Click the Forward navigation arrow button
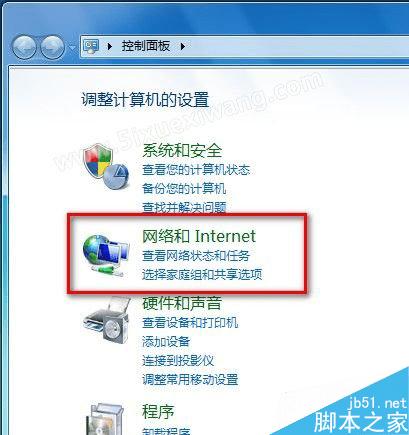This screenshot has height=435, width=409. click(53, 47)
